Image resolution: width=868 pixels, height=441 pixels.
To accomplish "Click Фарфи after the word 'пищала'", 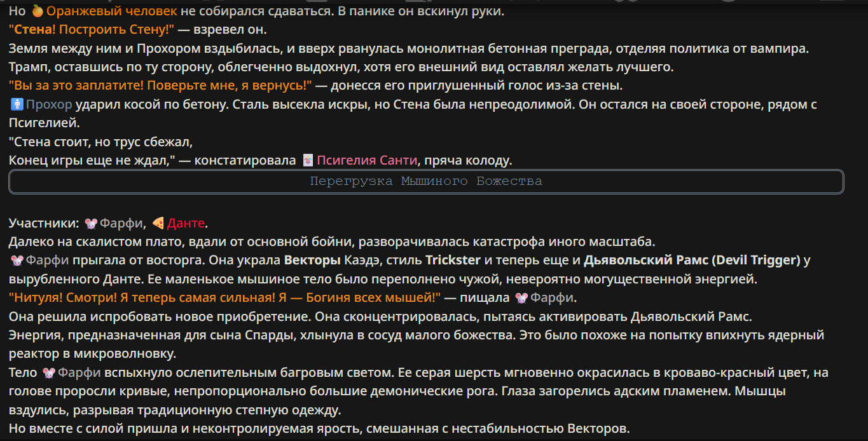I will pyautogui.click(x=551, y=297).
